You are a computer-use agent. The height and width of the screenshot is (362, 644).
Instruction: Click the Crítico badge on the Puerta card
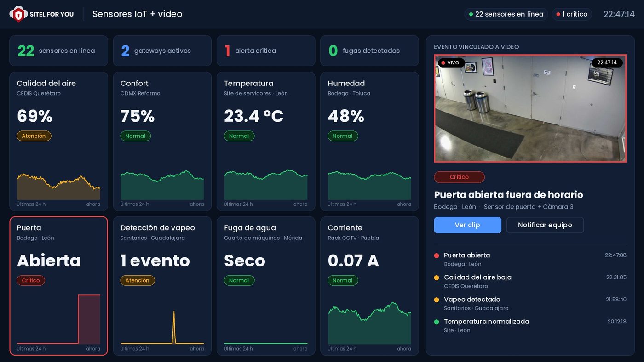pyautogui.click(x=31, y=280)
